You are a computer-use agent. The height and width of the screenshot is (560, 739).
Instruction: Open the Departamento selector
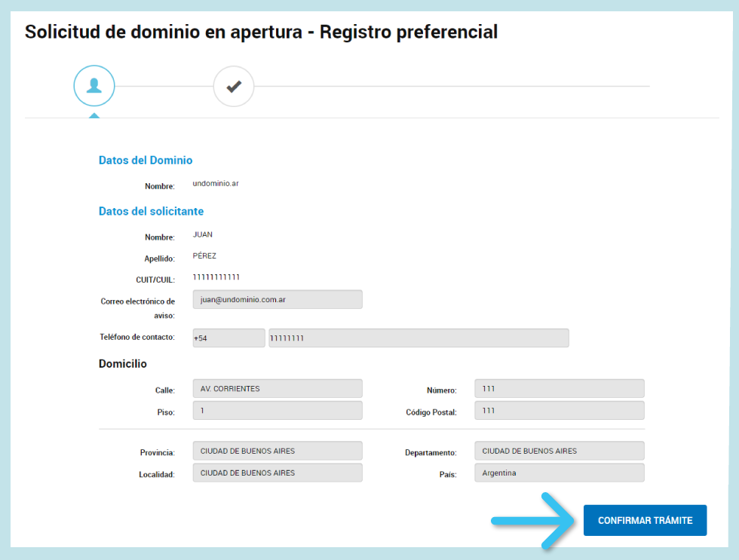point(559,451)
